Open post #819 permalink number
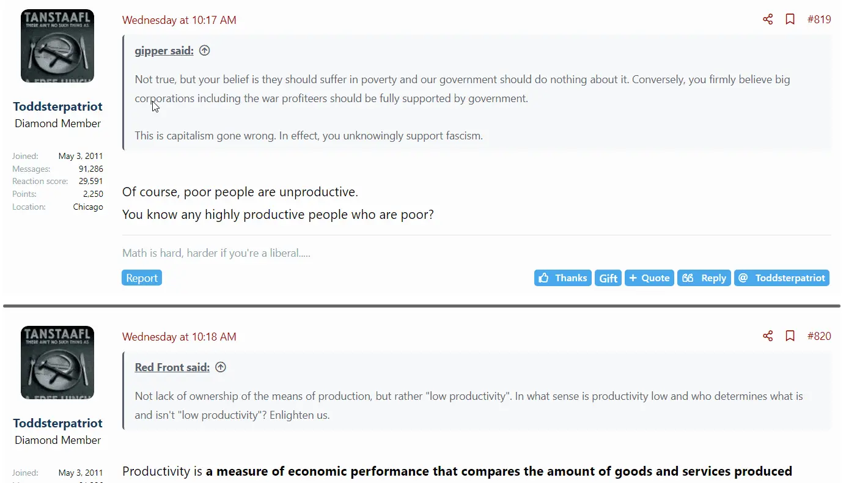Screen dimensions: 868x483 coord(819,20)
